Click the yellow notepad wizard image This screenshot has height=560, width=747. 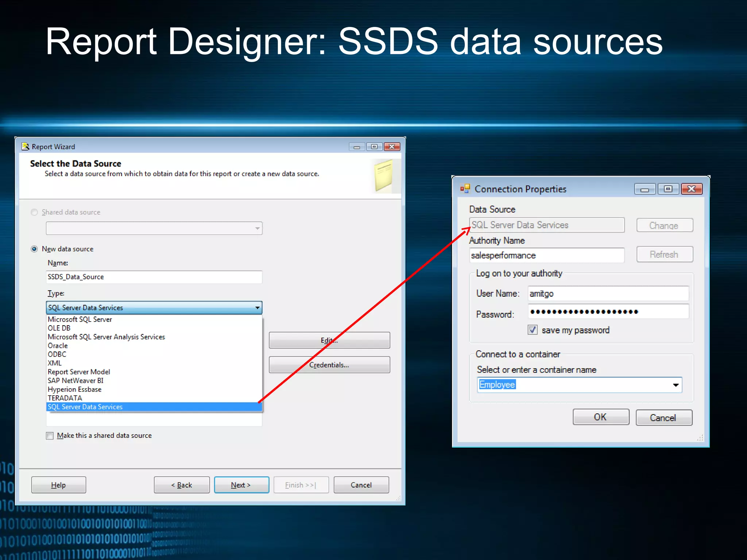coord(384,175)
